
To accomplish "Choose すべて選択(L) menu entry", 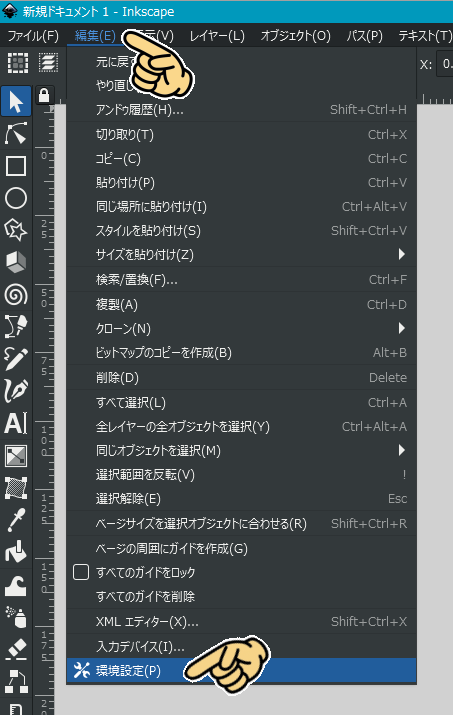I will [x=242, y=403].
